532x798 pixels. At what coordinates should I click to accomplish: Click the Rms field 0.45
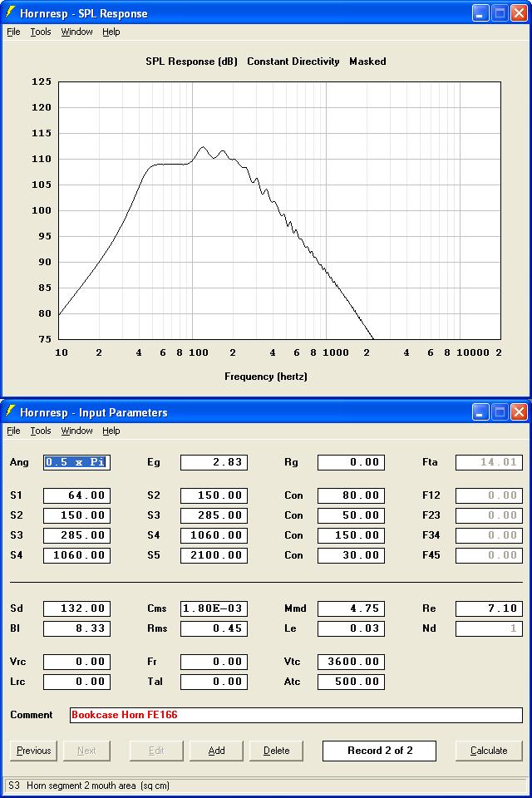pyautogui.click(x=214, y=628)
